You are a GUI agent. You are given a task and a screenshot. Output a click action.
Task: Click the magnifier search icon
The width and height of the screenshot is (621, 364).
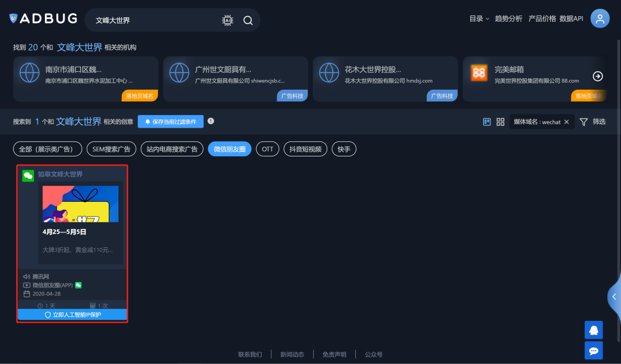248,20
